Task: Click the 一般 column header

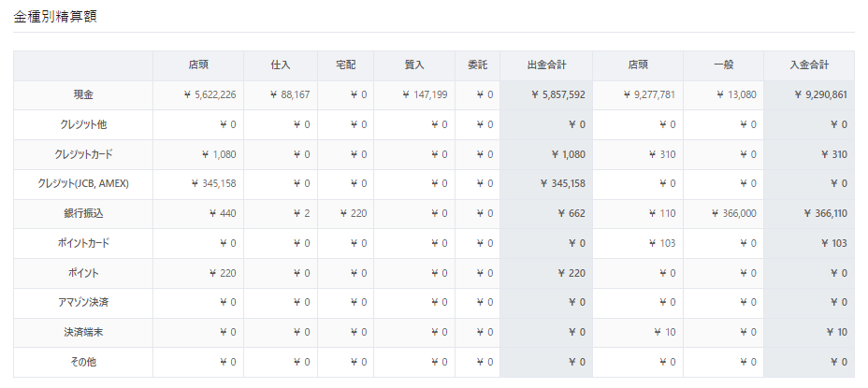Action: (x=723, y=65)
